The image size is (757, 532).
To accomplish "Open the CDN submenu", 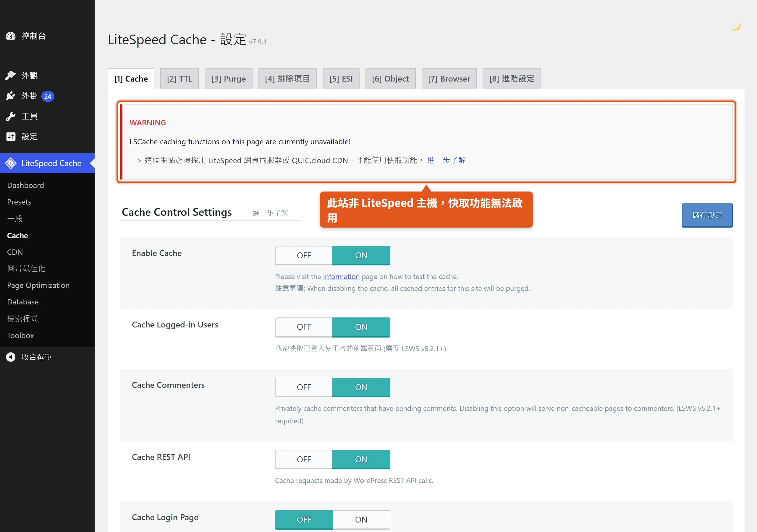I will coord(15,252).
